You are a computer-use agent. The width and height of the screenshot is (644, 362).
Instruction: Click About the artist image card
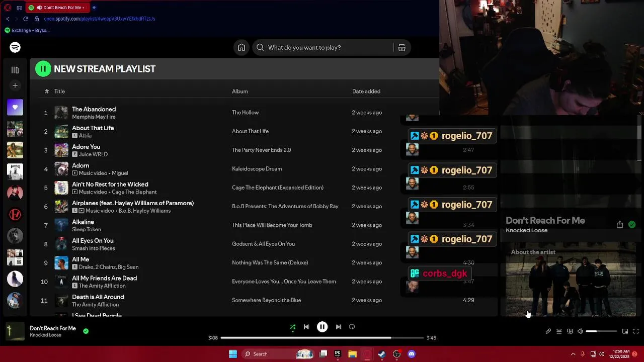coord(571,280)
